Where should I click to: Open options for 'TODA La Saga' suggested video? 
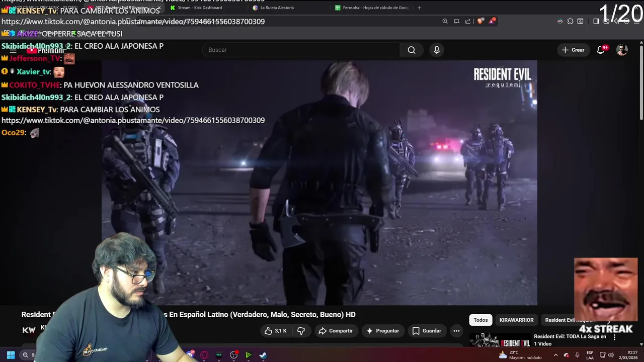[x=614, y=338]
